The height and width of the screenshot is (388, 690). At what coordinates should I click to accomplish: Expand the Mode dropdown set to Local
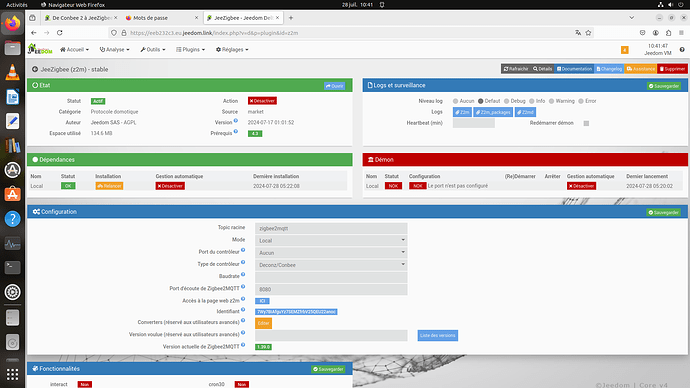331,240
